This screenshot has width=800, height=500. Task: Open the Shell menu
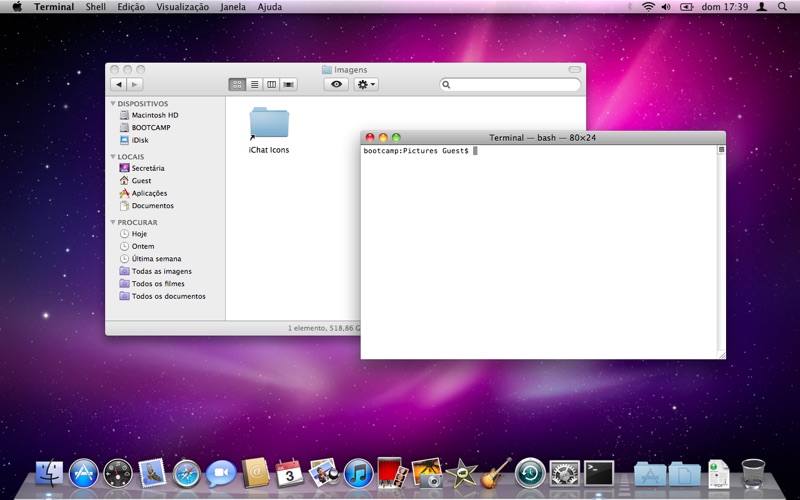click(95, 7)
